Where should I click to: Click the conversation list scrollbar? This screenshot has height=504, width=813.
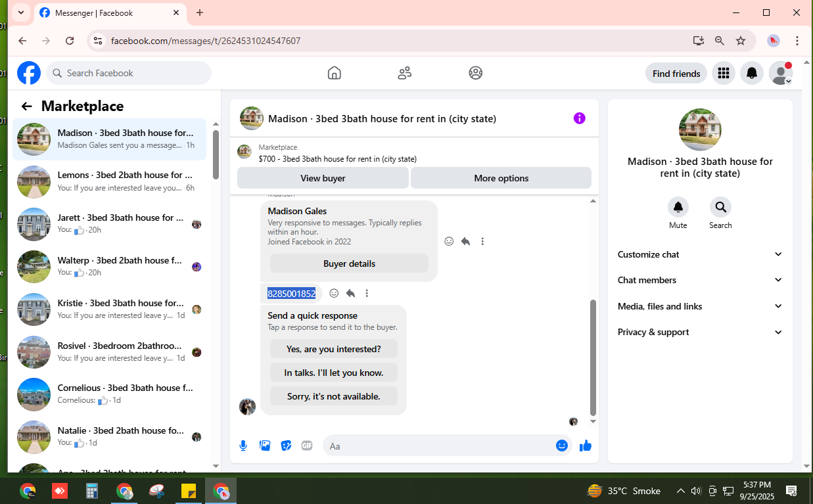point(216,154)
